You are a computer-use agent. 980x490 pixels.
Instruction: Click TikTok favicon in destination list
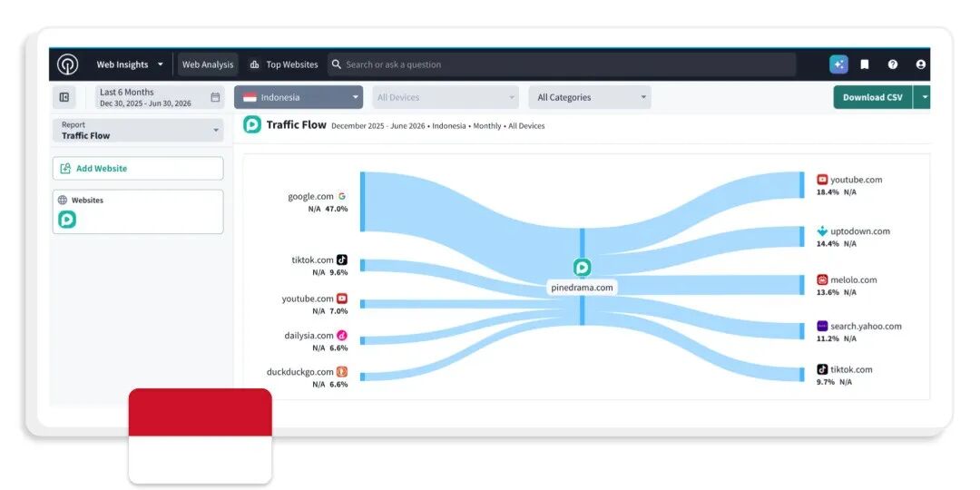tap(822, 369)
